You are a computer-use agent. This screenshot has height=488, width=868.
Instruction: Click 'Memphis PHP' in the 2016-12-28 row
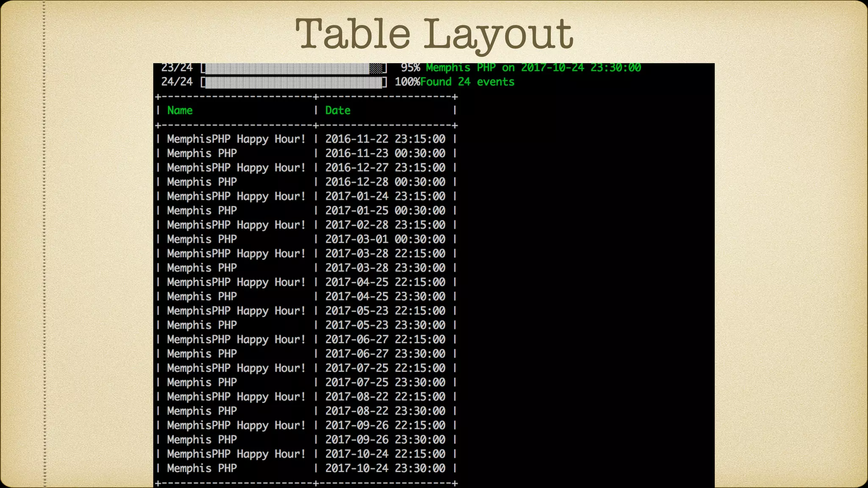pyautogui.click(x=202, y=183)
